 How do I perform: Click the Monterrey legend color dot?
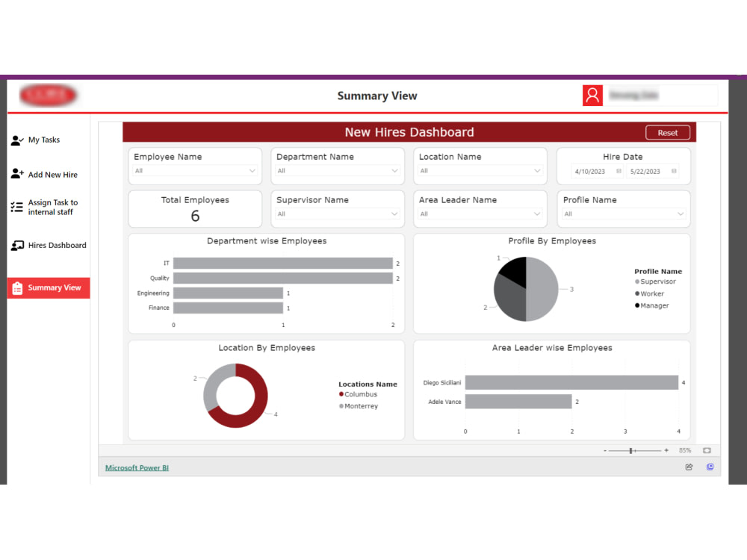click(x=341, y=406)
